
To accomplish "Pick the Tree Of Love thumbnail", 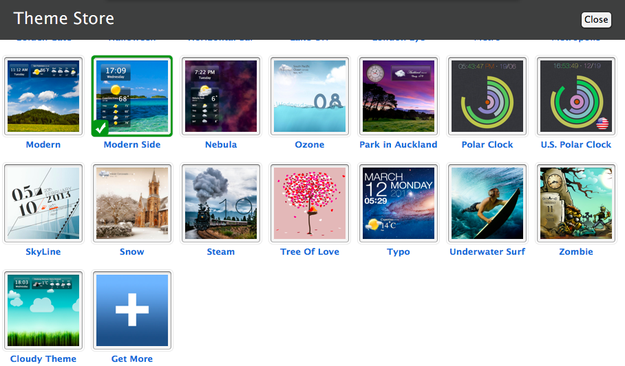I will (x=310, y=203).
